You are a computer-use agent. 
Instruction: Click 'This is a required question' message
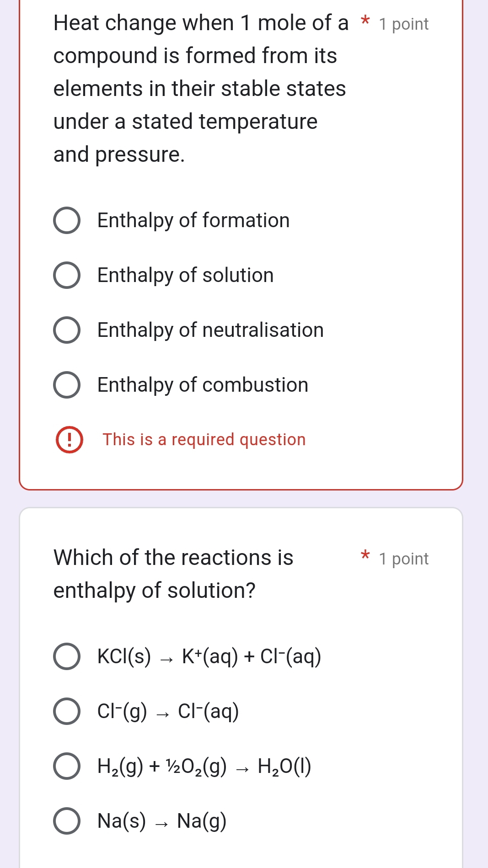[x=204, y=440]
